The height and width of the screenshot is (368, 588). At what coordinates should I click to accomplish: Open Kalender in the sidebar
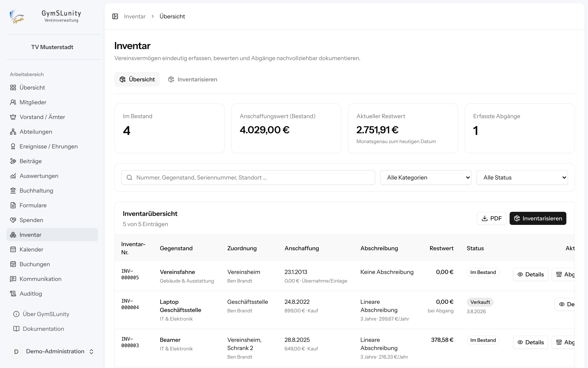52,249
